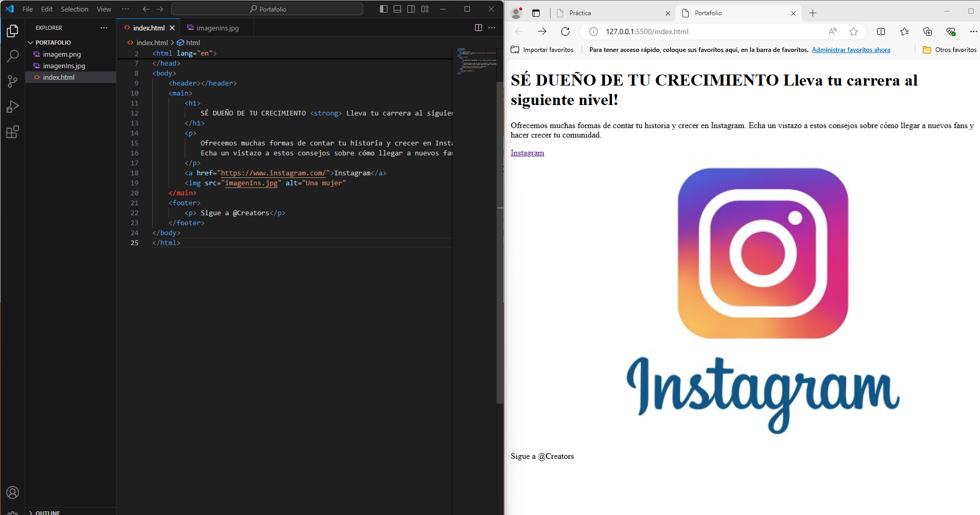Click the Portafolio command center search box
Image resolution: width=980 pixels, height=515 pixels.
tap(267, 9)
